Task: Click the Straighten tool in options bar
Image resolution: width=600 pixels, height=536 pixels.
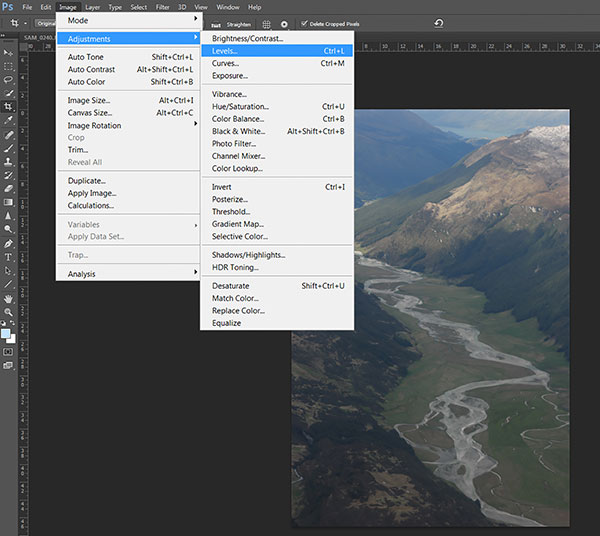Action: point(238,23)
